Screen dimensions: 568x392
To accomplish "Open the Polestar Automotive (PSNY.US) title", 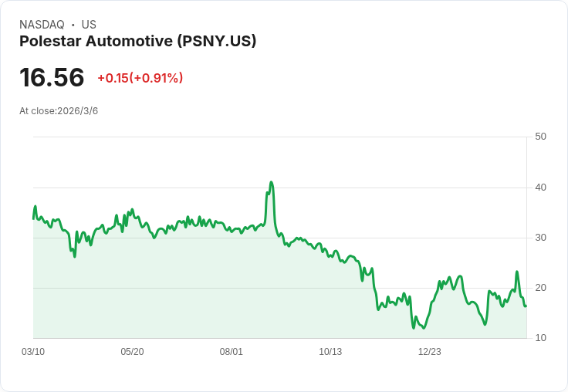I will coord(137,41).
